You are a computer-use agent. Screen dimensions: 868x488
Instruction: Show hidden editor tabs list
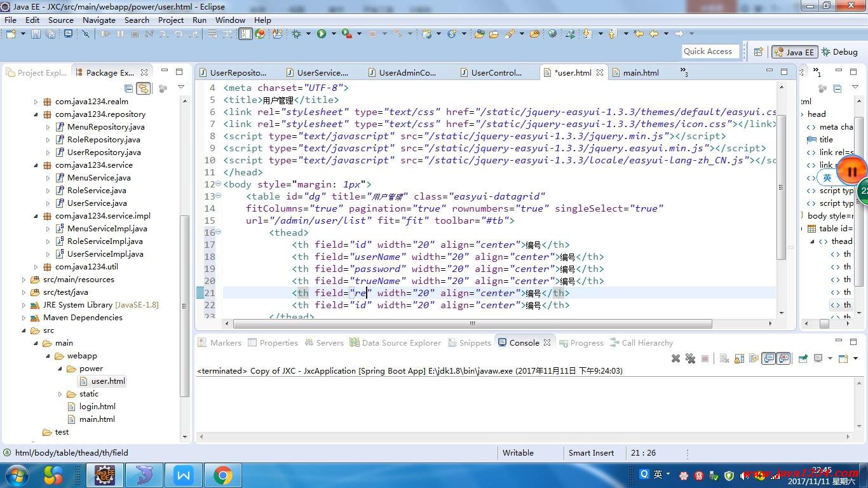(x=684, y=72)
